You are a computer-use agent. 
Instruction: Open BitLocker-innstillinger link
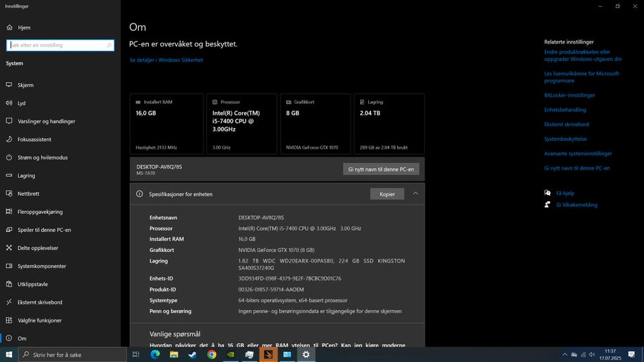pyautogui.click(x=570, y=95)
